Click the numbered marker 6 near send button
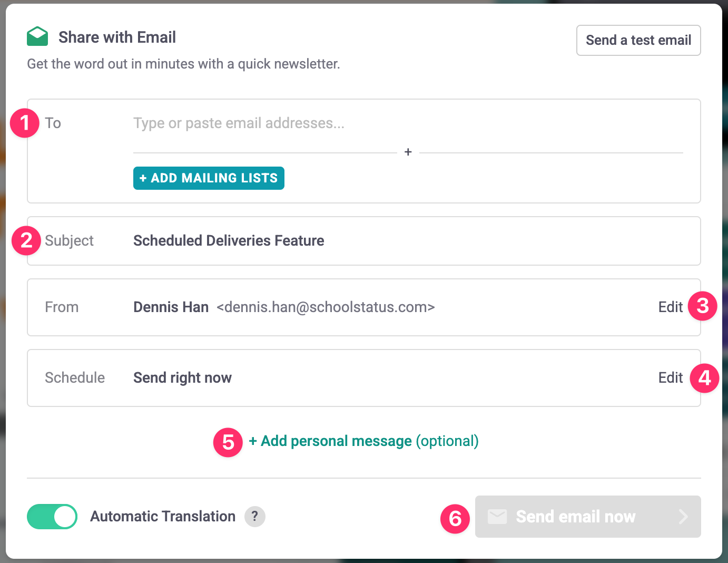Screen dimensions: 728x563 point(455,518)
